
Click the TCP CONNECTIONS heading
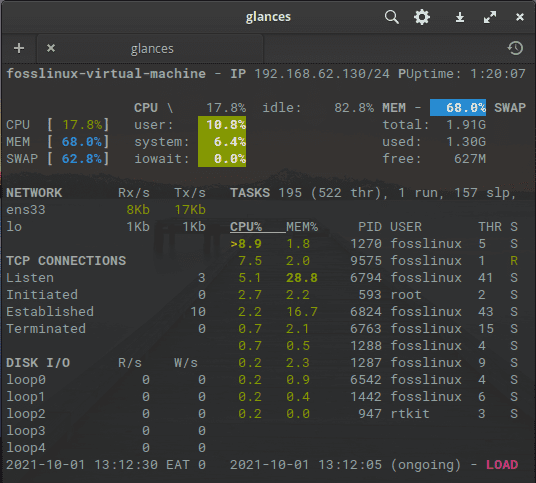tap(66, 261)
